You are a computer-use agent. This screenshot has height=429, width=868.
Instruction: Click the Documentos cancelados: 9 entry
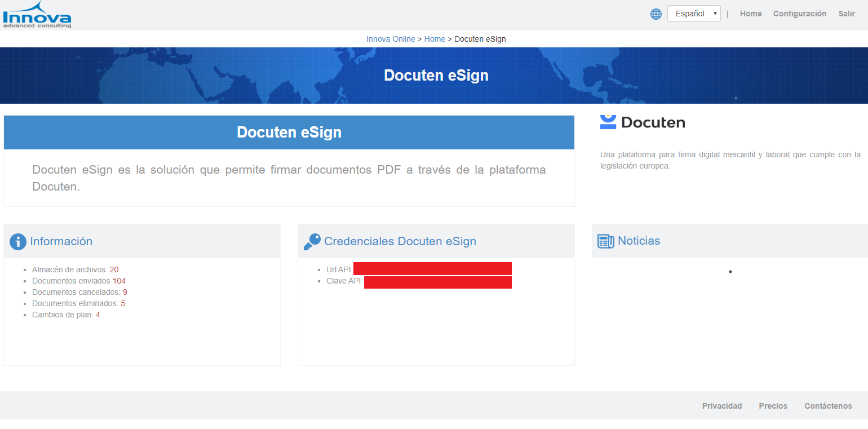(x=79, y=292)
